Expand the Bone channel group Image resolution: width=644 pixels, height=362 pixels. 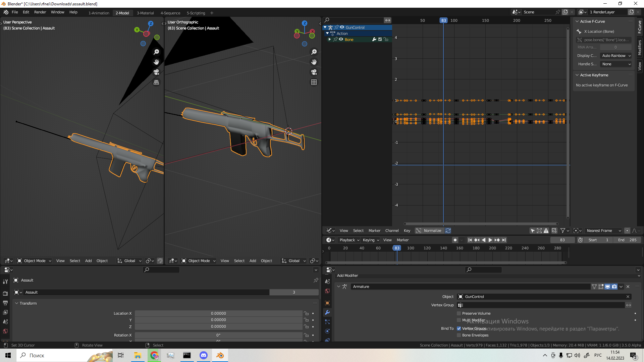pyautogui.click(x=330, y=40)
